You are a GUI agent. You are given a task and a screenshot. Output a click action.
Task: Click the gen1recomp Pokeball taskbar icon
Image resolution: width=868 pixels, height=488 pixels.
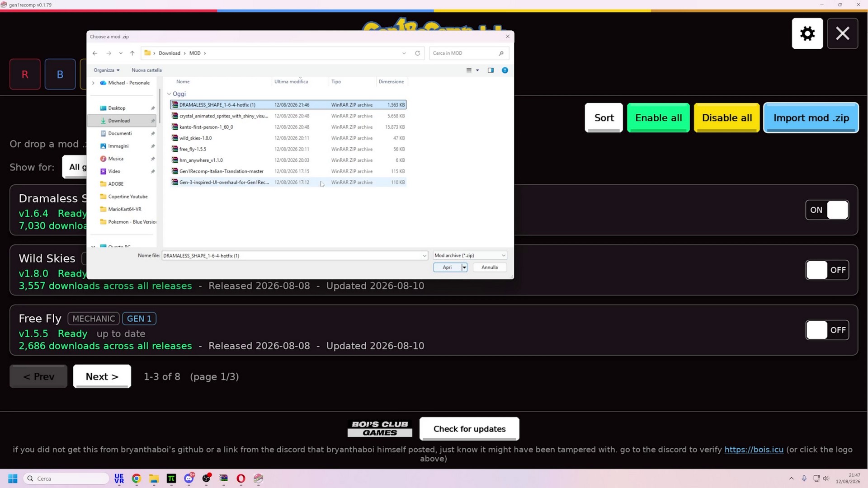259,479
